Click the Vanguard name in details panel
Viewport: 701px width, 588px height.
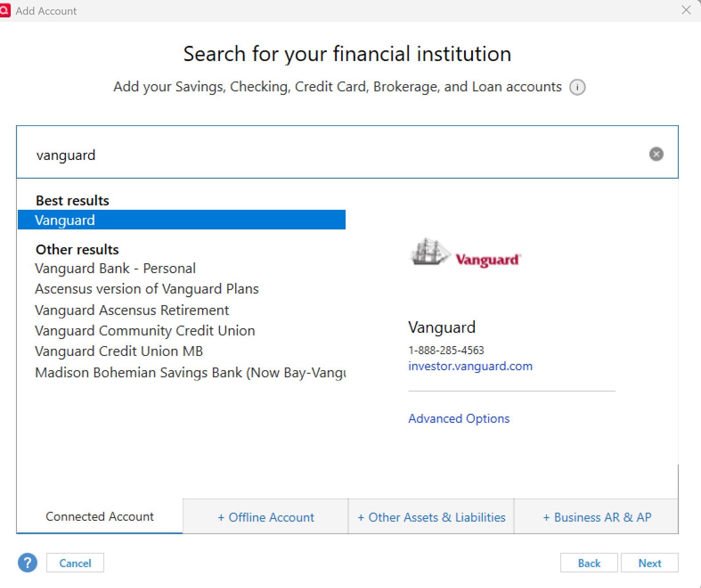[442, 327]
